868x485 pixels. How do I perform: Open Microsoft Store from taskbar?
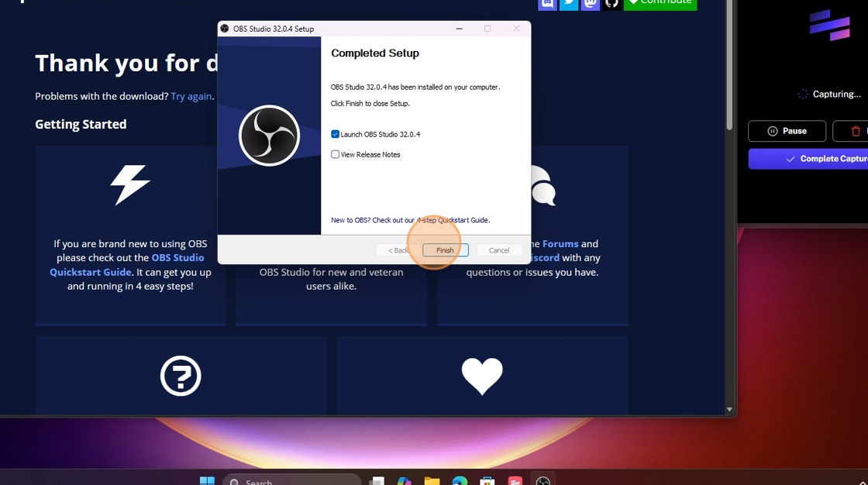(x=487, y=480)
